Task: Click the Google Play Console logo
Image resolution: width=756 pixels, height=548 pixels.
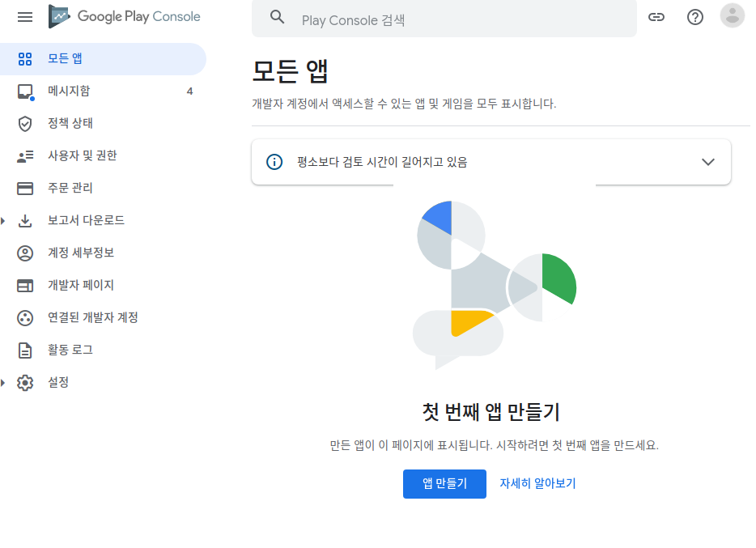Action: click(125, 16)
